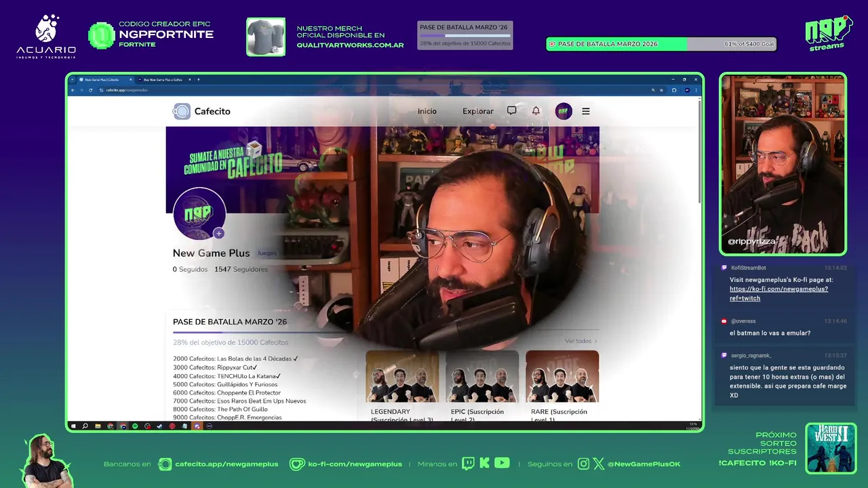The height and width of the screenshot is (488, 868).
Task: Open Chrome three-dot menu
Action: coord(696,90)
